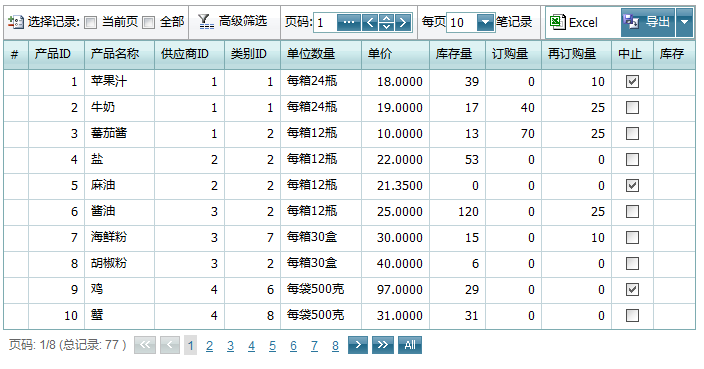
Task: Click the select-records icon in toolbar
Action: 16,22
